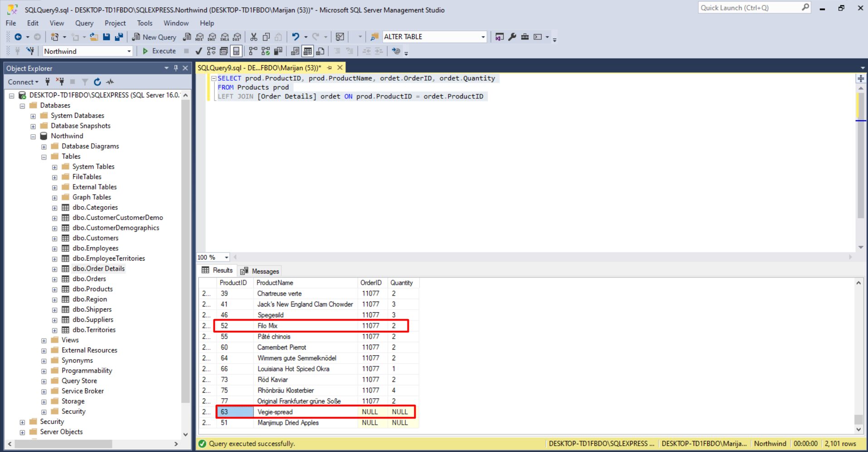Image resolution: width=868 pixels, height=452 pixels.
Task: Open an Analysis Services DMX query
Action: coord(212,37)
